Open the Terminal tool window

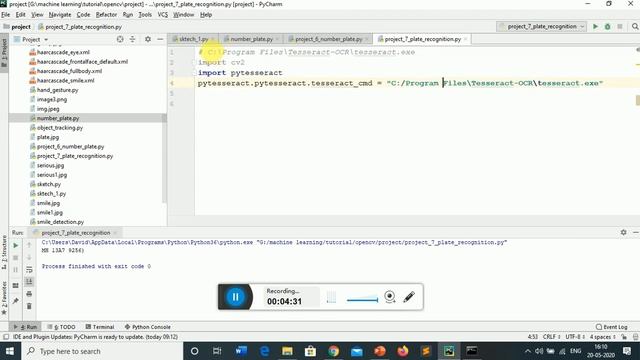pyautogui.click(x=100, y=327)
